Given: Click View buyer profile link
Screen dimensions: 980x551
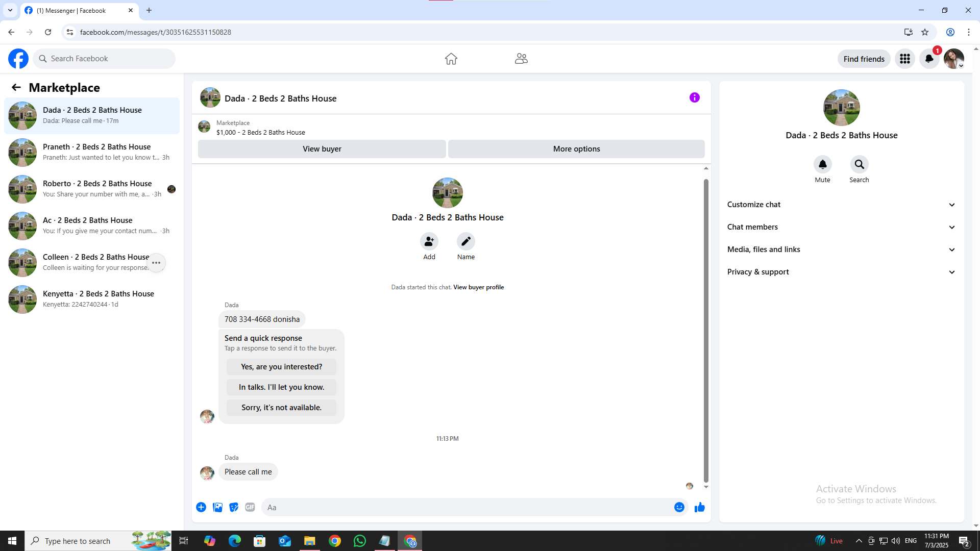Looking at the screenshot, I should coord(478,287).
